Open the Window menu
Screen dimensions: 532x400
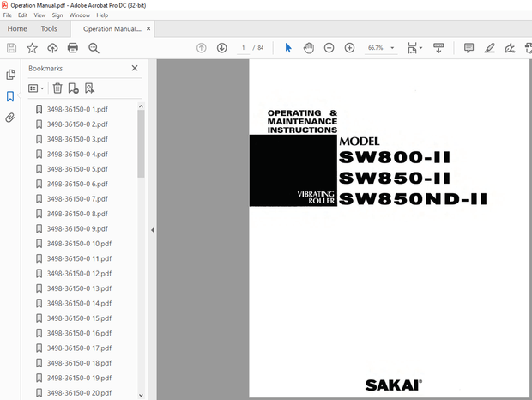80,15
